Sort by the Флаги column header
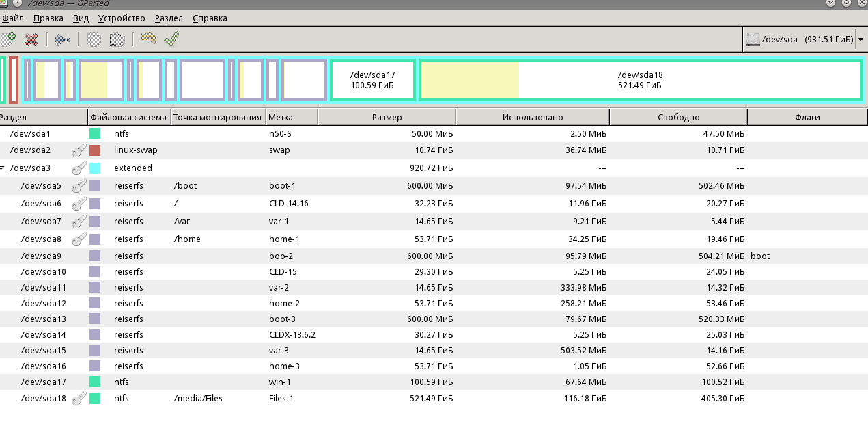This screenshot has width=868, height=428. (x=807, y=117)
